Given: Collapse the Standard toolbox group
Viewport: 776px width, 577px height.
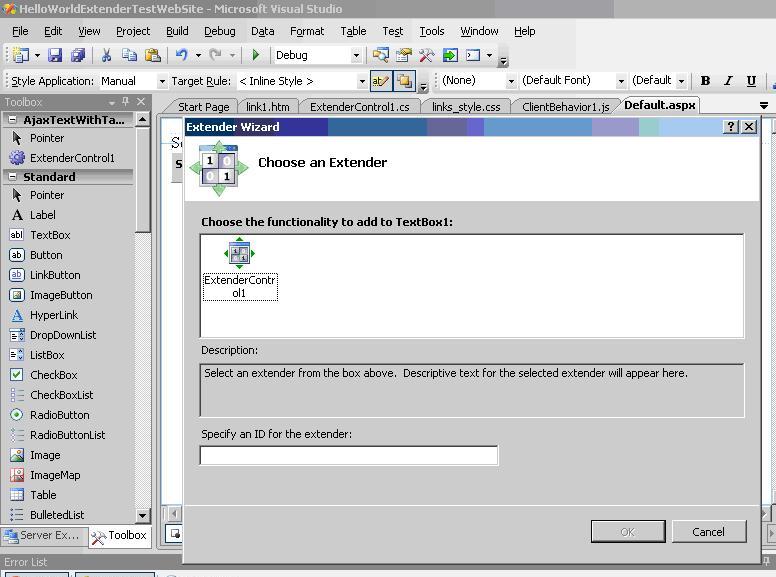Looking at the screenshot, I should pyautogui.click(x=12, y=177).
